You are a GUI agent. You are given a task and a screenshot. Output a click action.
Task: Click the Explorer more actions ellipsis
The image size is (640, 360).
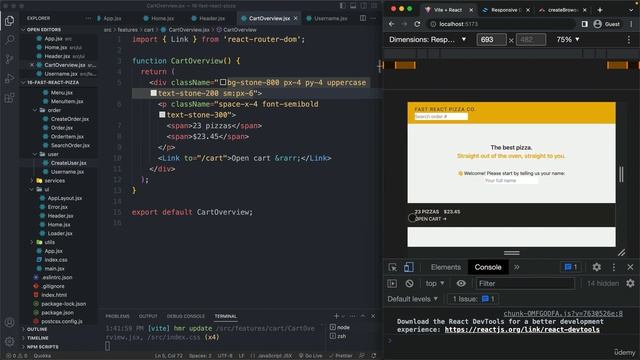88,18
